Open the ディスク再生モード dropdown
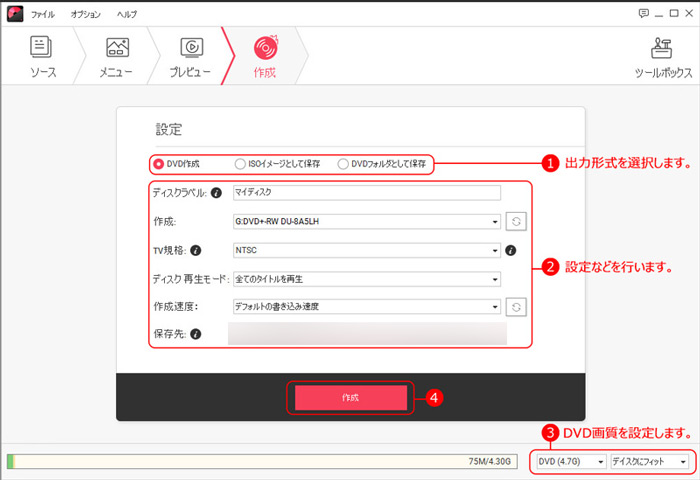The height and width of the screenshot is (480, 700). tap(367, 279)
